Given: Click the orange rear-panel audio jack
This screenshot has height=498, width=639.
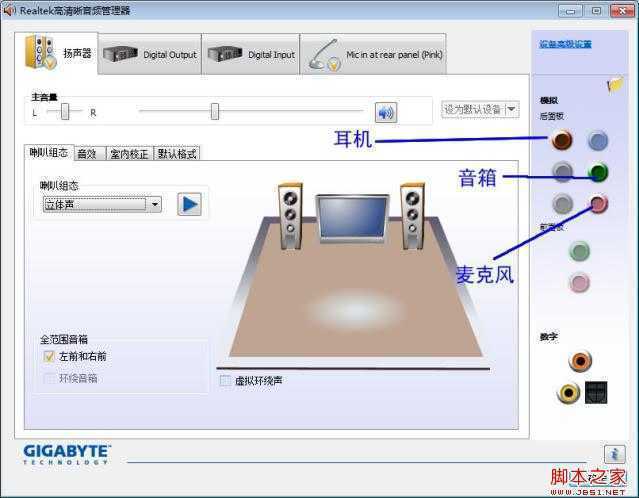Looking at the screenshot, I should [562, 140].
